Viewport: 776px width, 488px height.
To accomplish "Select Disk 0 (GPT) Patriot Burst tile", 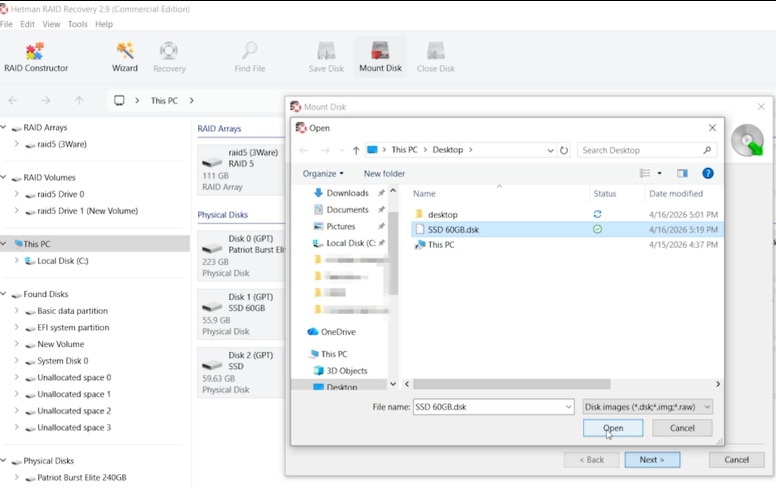I will 241,255.
